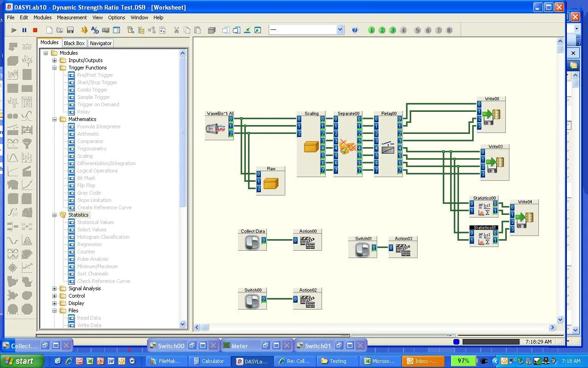This screenshot has height=368, width=588.
Task: Click the worksheet vertical scrollbar down arrow
Action: pyautogui.click(x=560, y=319)
